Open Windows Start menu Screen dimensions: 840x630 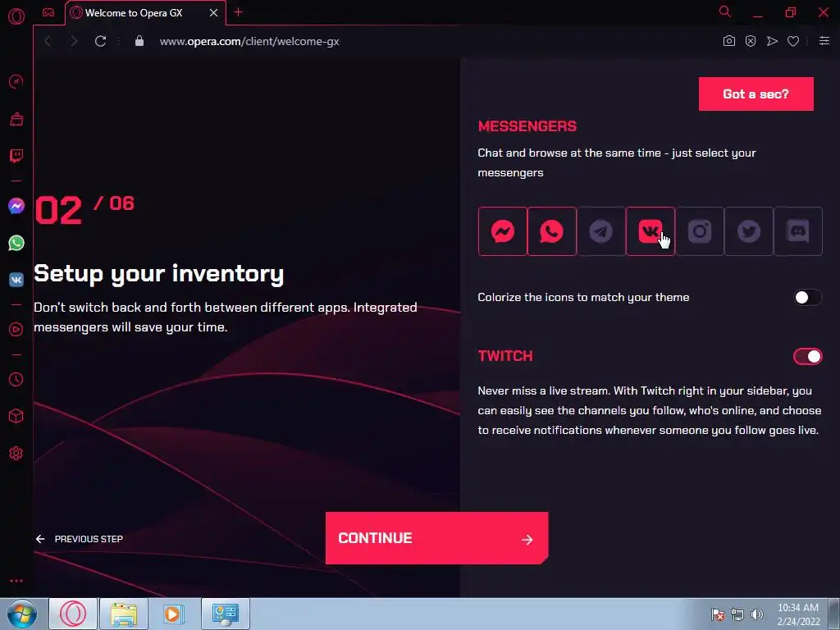pos(21,614)
